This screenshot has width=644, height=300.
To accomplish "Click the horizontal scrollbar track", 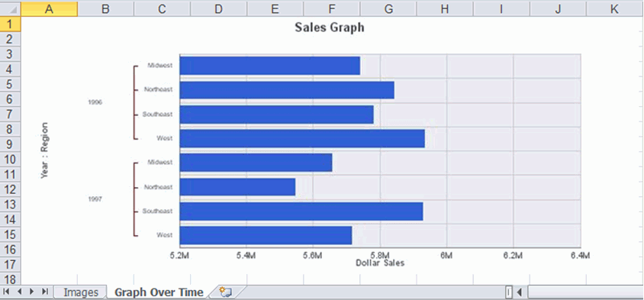I will point(585,292).
